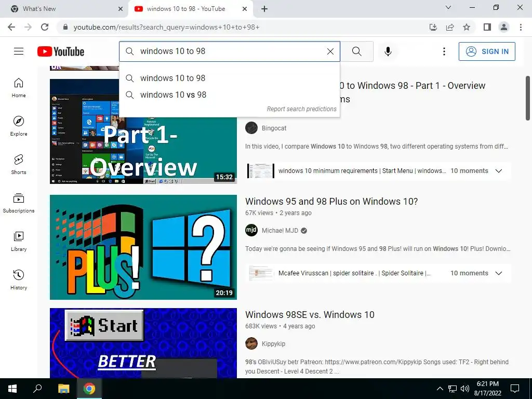Viewport: 532px width, 399px height.
Task: Start voice search with microphone icon
Action: [388, 51]
